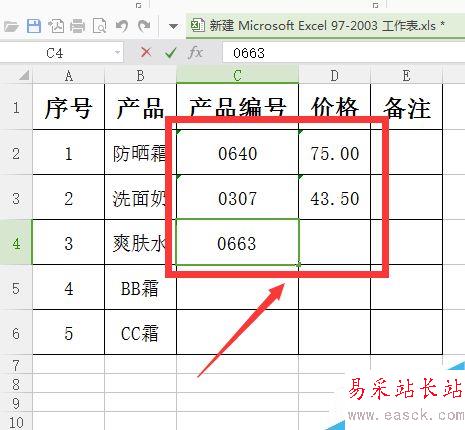Select the empty product number cell for BB霜

(x=237, y=288)
